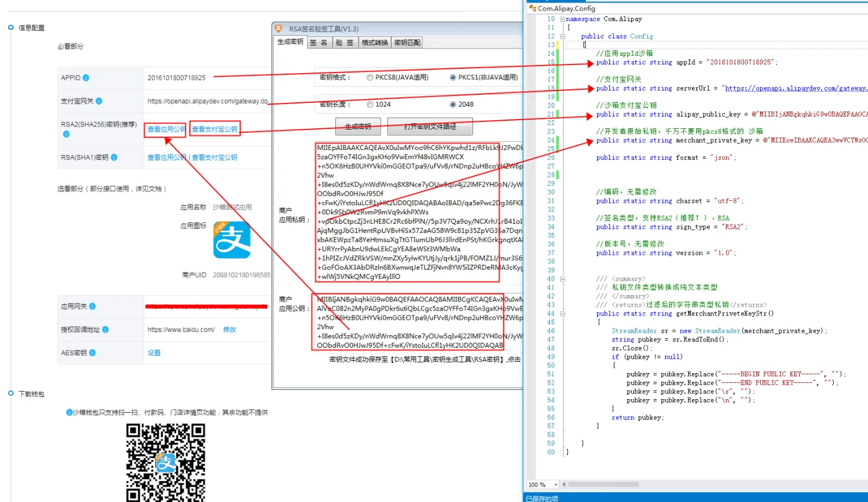This screenshot has height=502, width=868.
Task: Click the info icon next to APPID
Action: (x=86, y=78)
